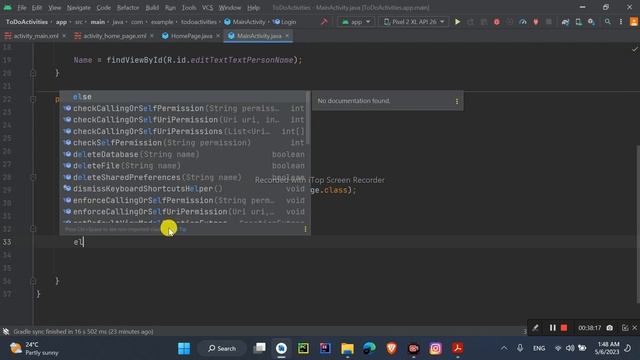This screenshot has height=360, width=640.
Task: Open the Task View taskbar icon
Action: click(260, 348)
